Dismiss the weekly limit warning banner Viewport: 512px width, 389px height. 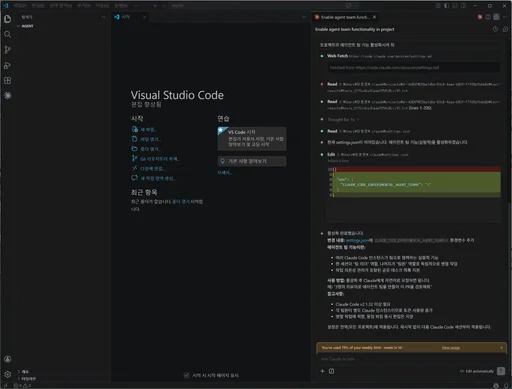click(502, 348)
